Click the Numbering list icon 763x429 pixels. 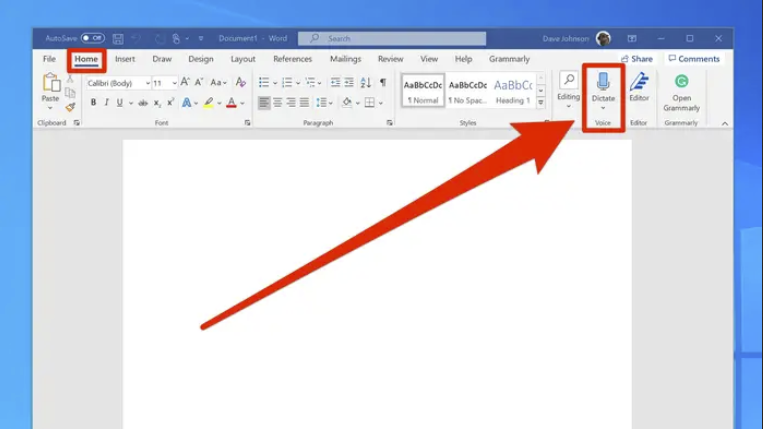pyautogui.click(x=287, y=82)
